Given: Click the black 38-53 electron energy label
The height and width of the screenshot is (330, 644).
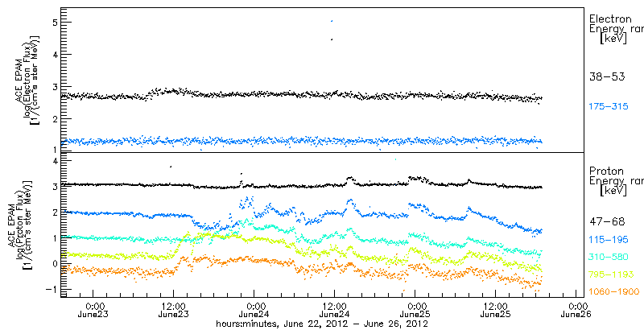Looking at the screenshot, I should (x=607, y=76).
